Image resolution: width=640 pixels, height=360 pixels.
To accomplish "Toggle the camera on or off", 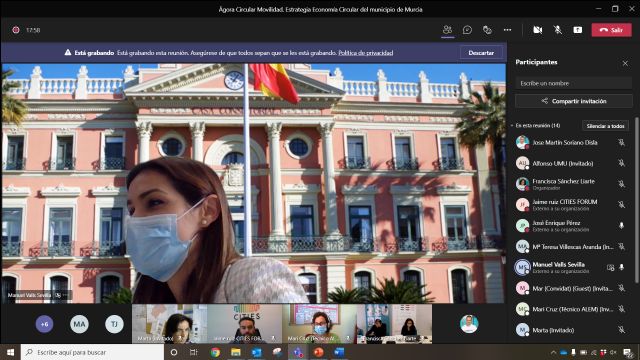I will (x=538, y=30).
